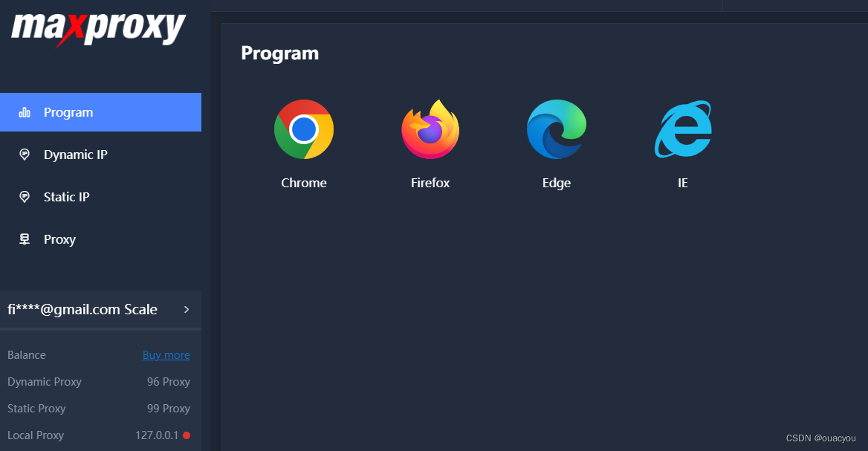Viewport: 868px width, 451px height.
Task: Open the Static IP section
Action: 101,196
